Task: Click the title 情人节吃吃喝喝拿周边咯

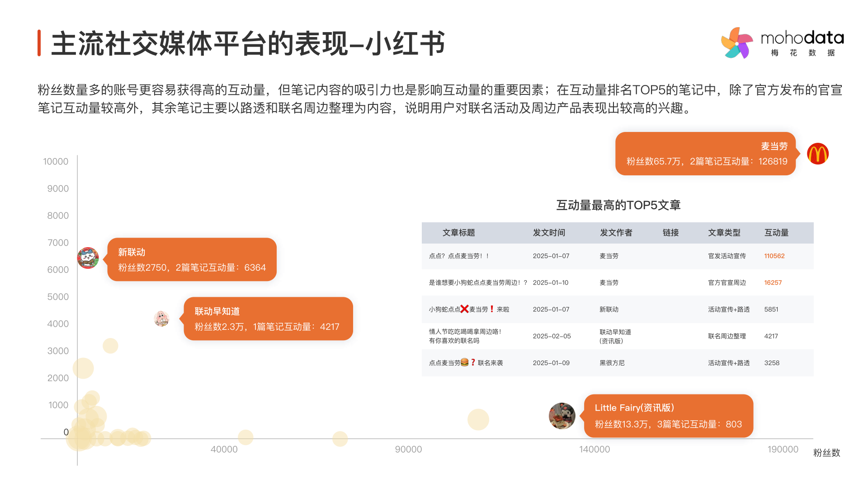Action: pos(465,336)
